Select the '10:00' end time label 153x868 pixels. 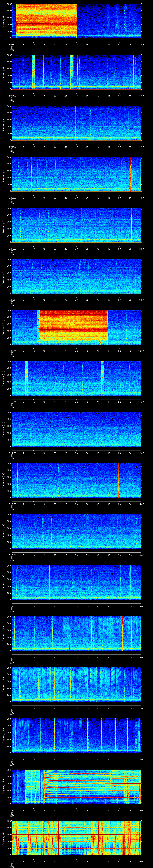click(x=141, y=351)
